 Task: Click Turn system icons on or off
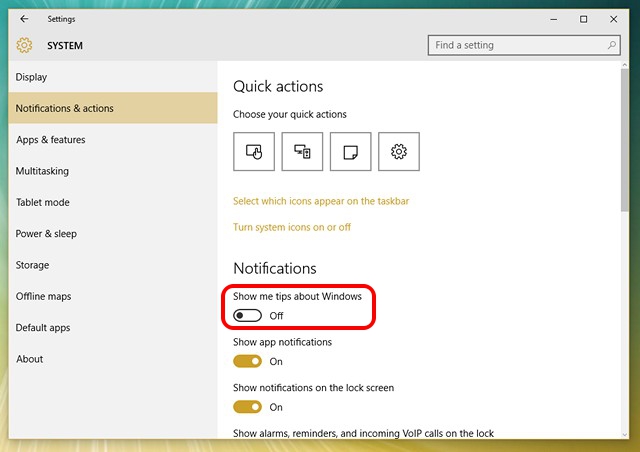[292, 227]
